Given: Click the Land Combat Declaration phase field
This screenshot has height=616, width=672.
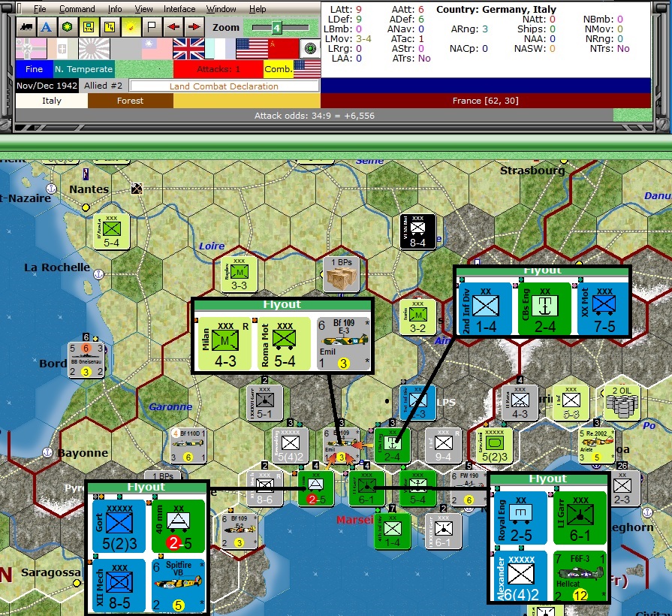Looking at the screenshot, I should pos(225,86).
